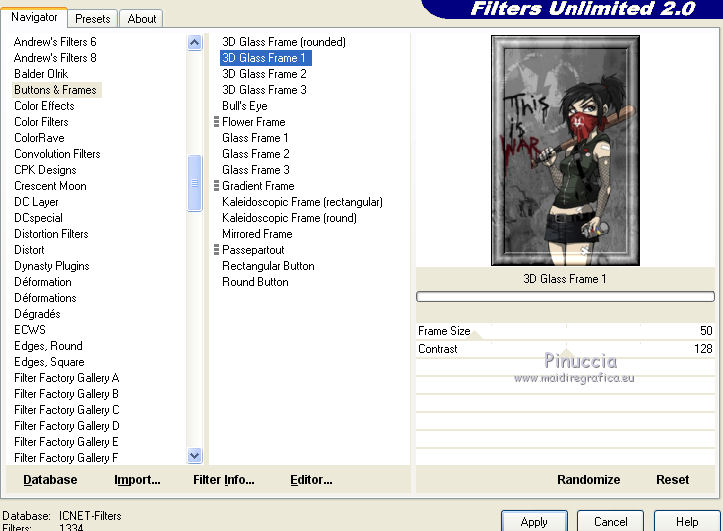Image resolution: width=723 pixels, height=531 pixels.
Task: Select Convolution Filters category
Action: [x=57, y=154]
